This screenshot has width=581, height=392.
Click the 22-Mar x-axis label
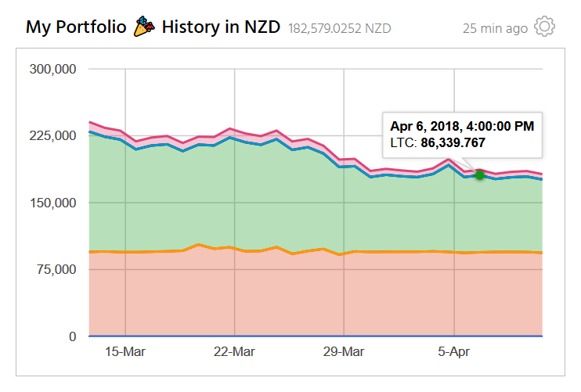(x=234, y=352)
